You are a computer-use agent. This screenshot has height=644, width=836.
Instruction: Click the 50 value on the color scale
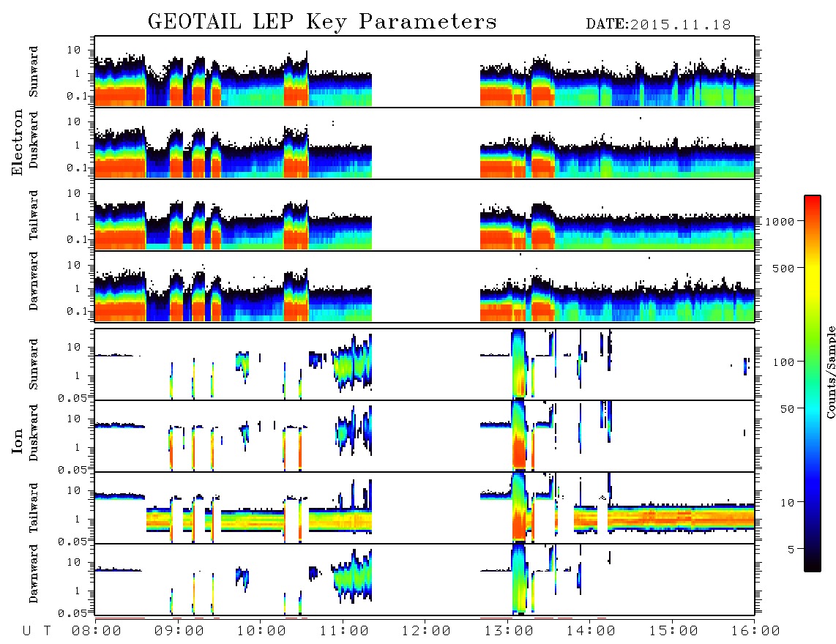click(x=787, y=409)
